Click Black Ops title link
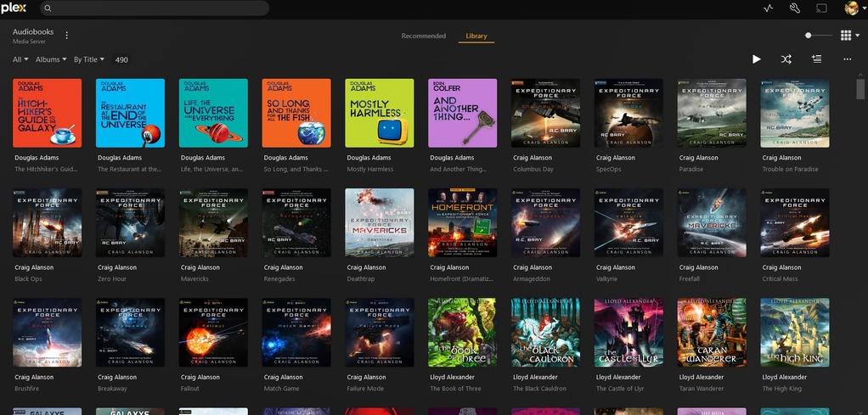 click(x=28, y=279)
